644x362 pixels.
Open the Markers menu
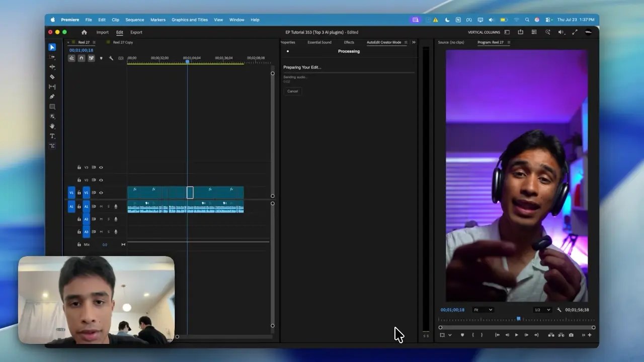click(x=158, y=20)
